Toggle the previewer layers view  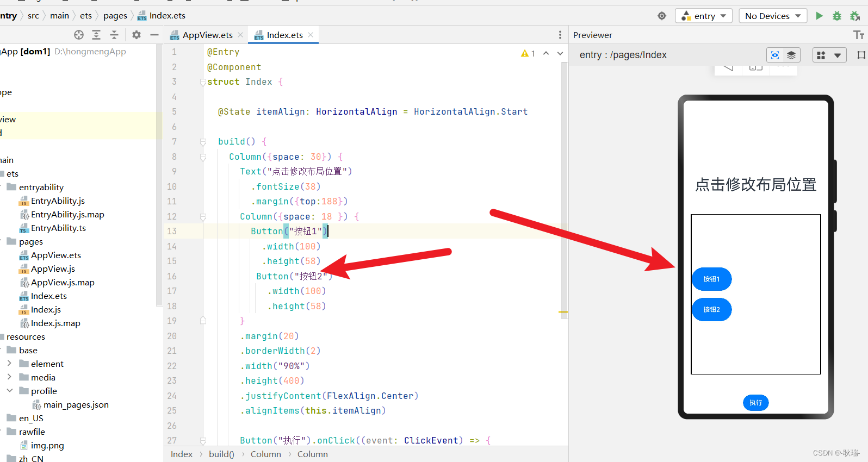pos(791,55)
